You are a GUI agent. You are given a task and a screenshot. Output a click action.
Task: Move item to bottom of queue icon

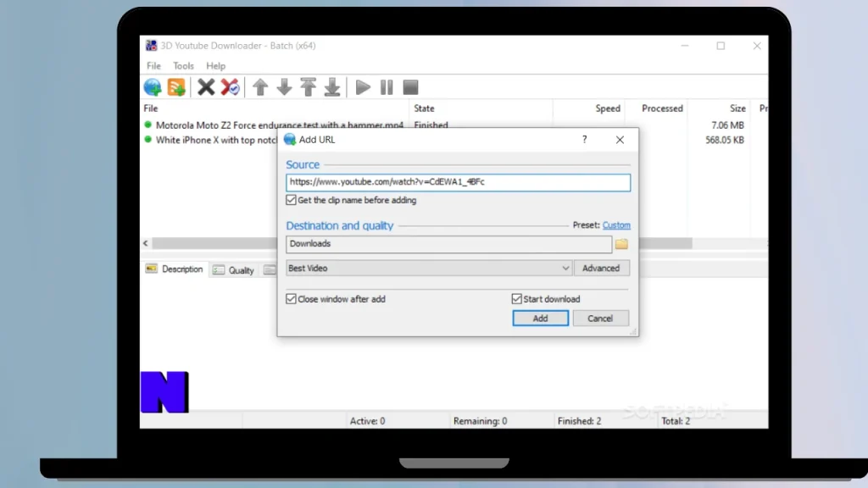[x=332, y=87]
